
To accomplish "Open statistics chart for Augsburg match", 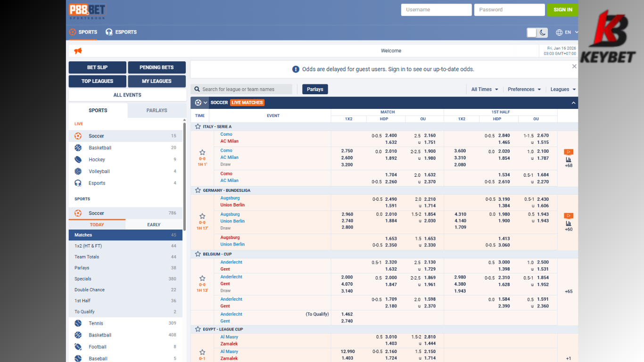I will pyautogui.click(x=568, y=223).
